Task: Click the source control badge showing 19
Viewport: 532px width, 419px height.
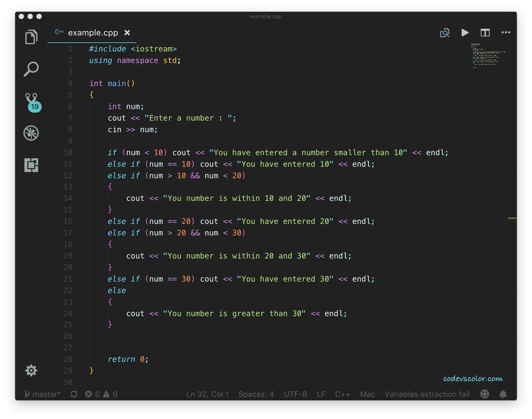Action: [35, 107]
